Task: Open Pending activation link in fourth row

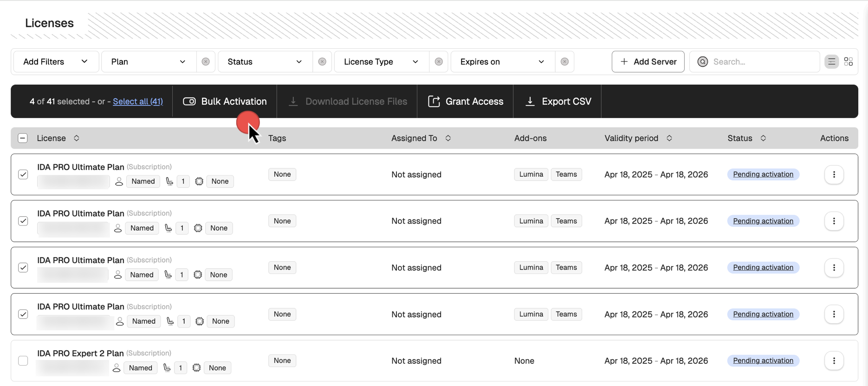Action: coord(763,315)
